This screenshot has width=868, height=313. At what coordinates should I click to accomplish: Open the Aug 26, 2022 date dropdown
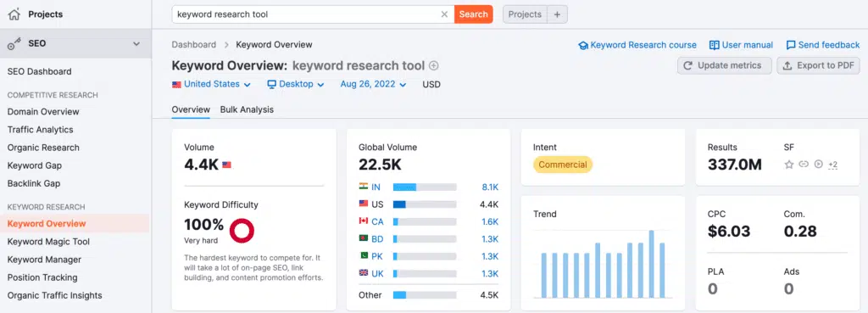pos(373,84)
